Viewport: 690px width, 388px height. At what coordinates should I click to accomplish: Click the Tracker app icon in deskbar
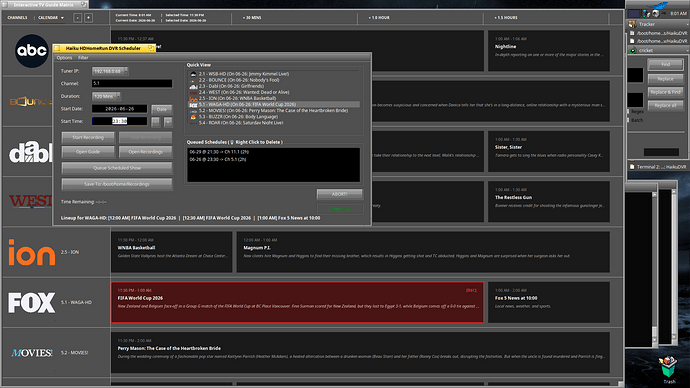click(x=633, y=24)
